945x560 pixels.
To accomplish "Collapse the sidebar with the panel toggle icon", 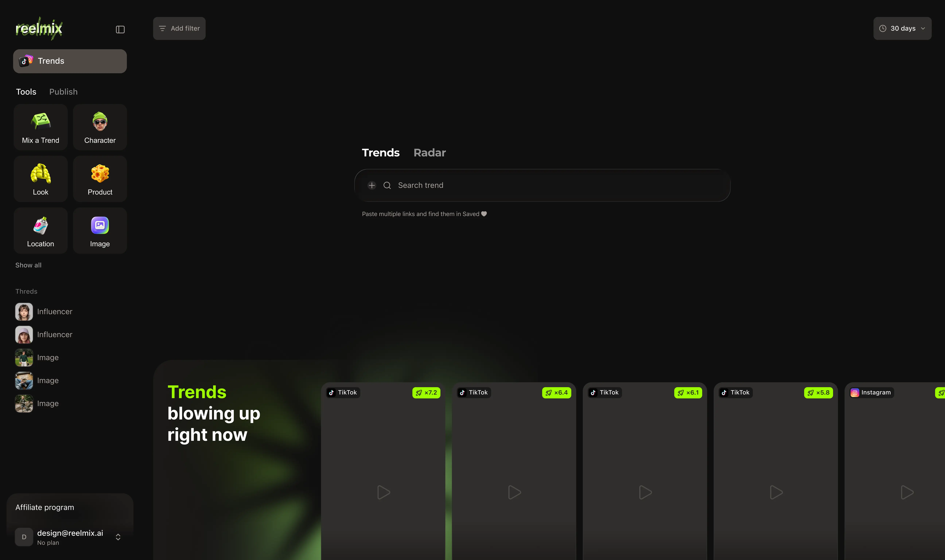I will click(x=120, y=29).
